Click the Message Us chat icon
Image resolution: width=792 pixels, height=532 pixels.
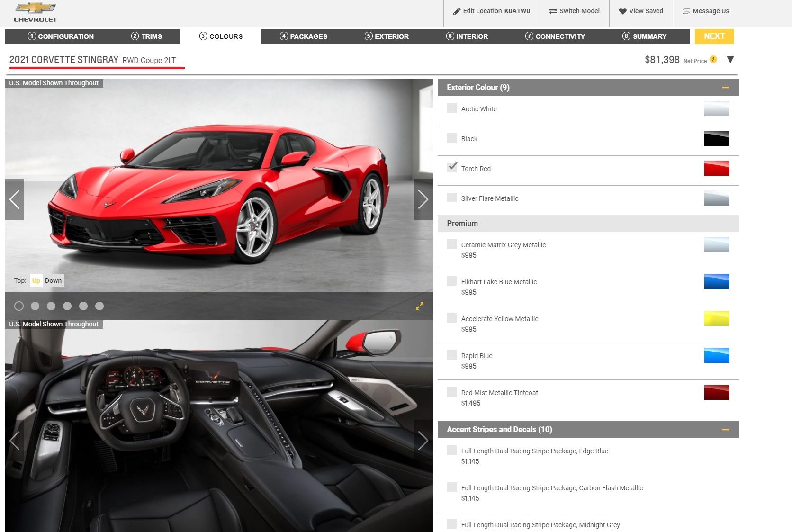click(x=686, y=11)
